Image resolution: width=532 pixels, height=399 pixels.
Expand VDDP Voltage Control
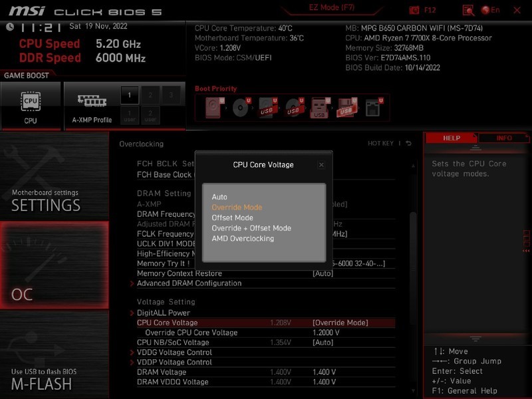174,362
